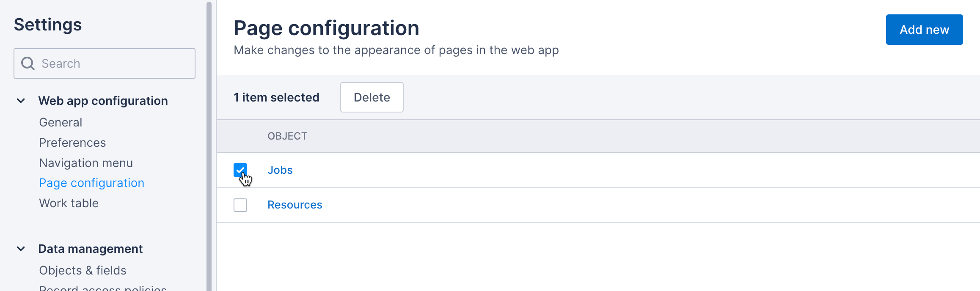Collapse the Web app configuration section
980x291 pixels.
tap(20, 101)
